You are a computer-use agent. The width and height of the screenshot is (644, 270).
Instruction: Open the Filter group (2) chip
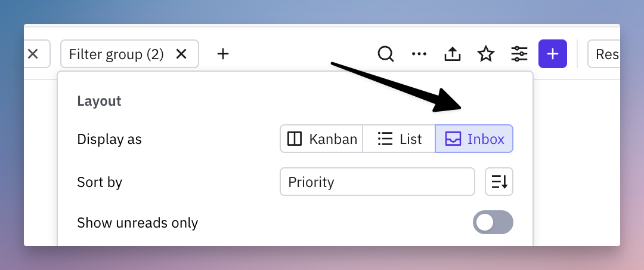pyautogui.click(x=116, y=54)
